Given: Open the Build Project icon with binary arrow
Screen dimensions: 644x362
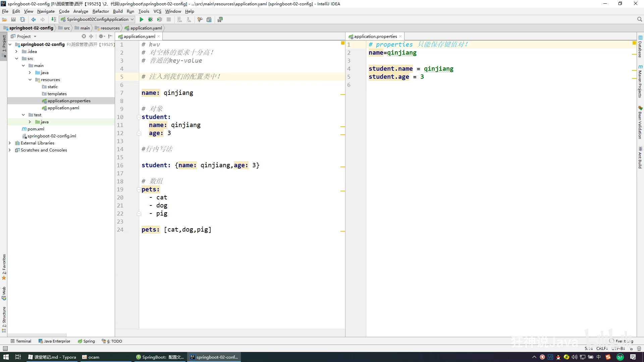Looking at the screenshot, I should point(54,19).
